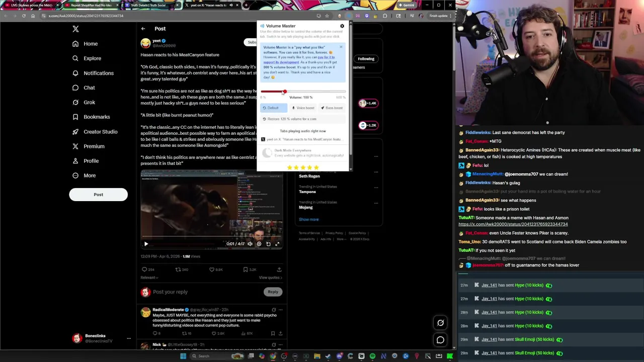Rate Volume Master with the stars
The image size is (644, 362).
pos(302,167)
